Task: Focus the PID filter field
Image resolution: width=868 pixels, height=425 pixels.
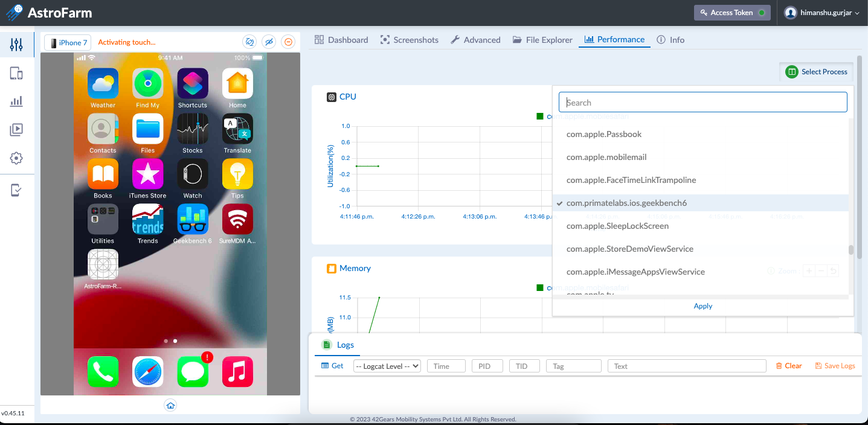Action: tap(488, 366)
